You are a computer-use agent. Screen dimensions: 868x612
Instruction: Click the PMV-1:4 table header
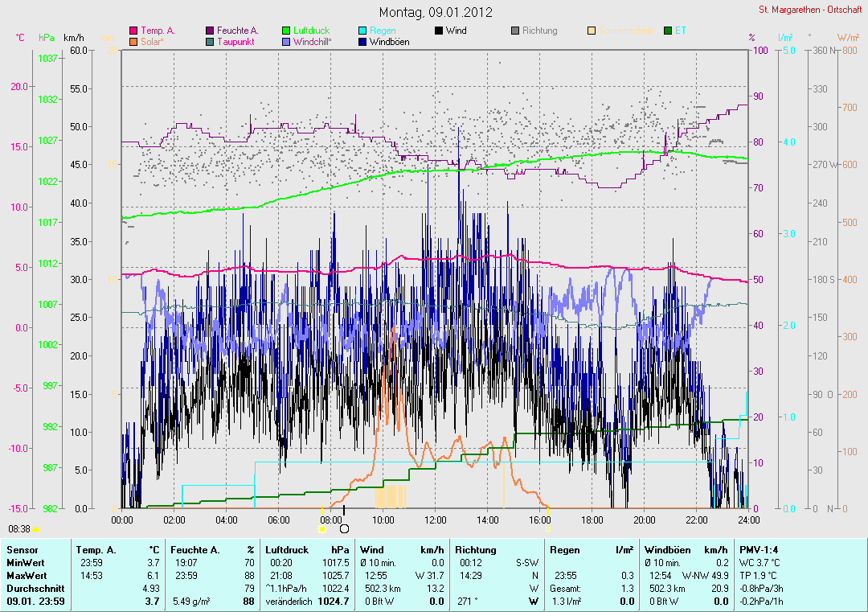pyautogui.click(x=759, y=550)
